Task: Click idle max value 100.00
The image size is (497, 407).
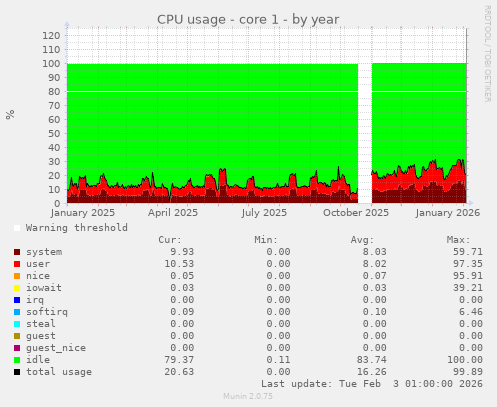Action: (465, 360)
